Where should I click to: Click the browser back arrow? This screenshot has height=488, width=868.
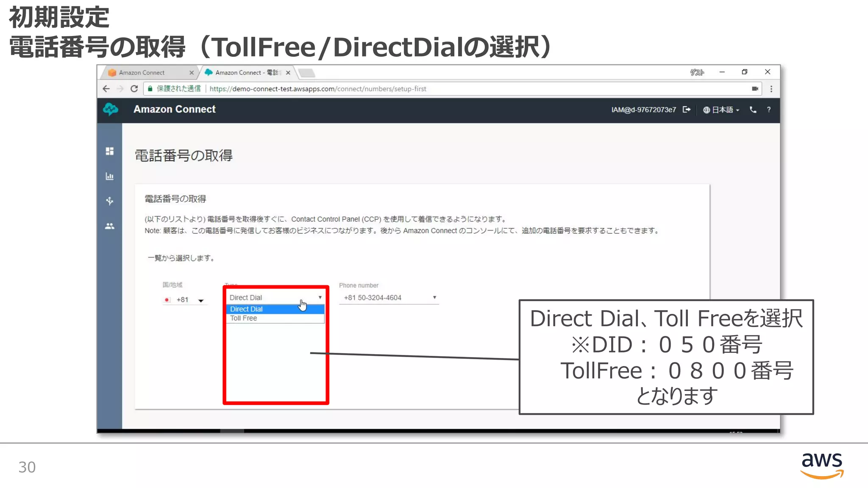point(106,89)
